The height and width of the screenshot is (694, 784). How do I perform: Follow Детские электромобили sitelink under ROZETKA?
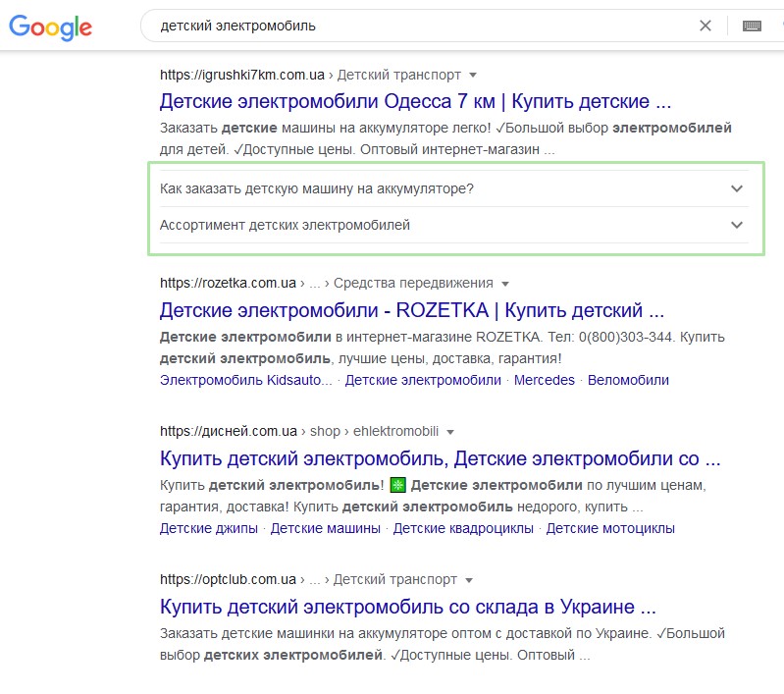(x=423, y=380)
